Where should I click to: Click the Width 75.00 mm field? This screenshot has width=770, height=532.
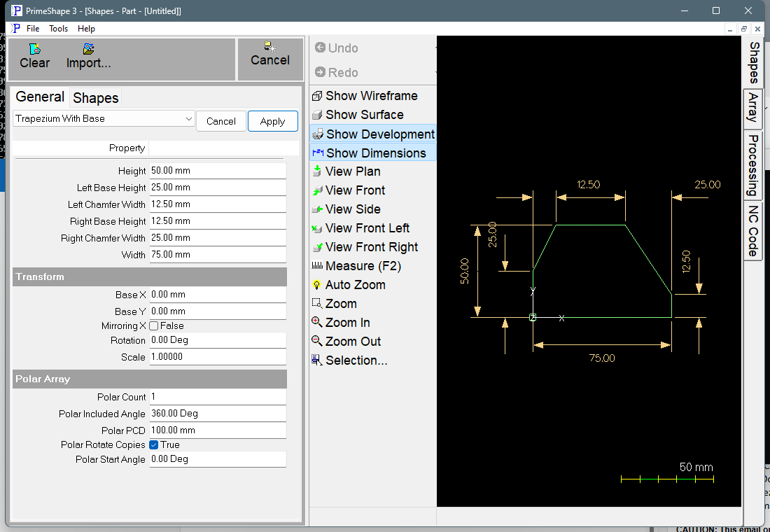point(218,255)
